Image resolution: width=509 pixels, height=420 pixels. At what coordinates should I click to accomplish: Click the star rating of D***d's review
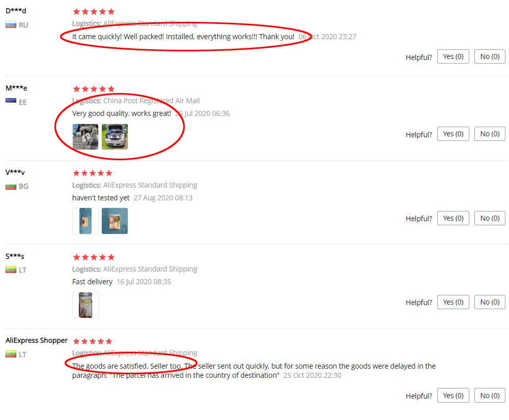[94, 12]
